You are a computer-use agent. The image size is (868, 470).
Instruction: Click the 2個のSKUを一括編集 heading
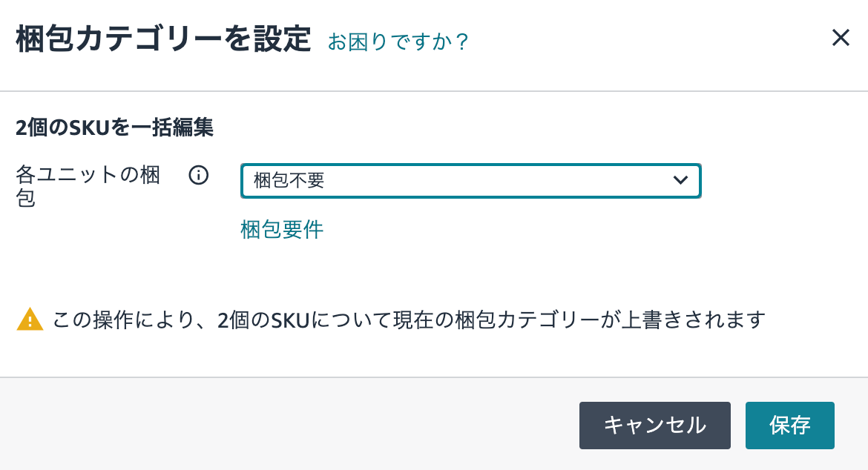(115, 128)
